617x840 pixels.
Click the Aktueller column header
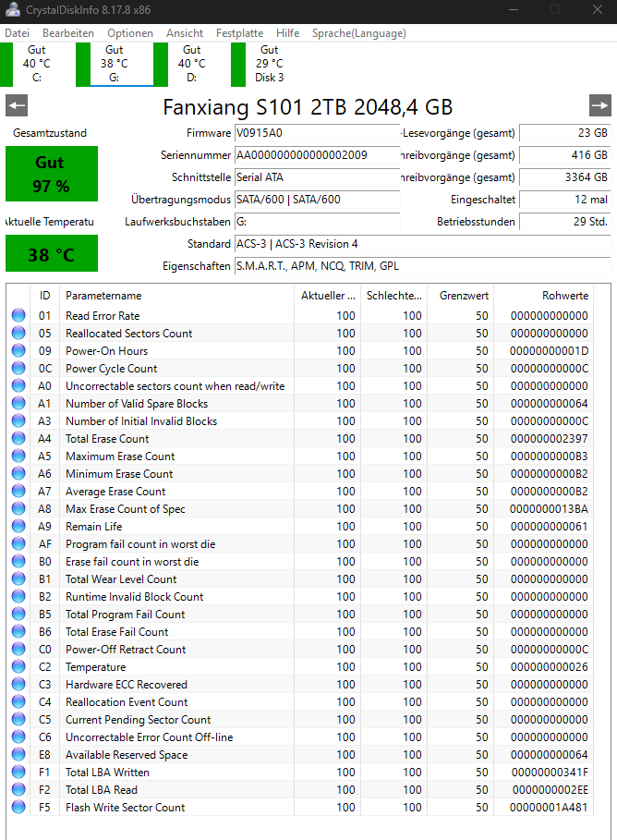(327, 296)
